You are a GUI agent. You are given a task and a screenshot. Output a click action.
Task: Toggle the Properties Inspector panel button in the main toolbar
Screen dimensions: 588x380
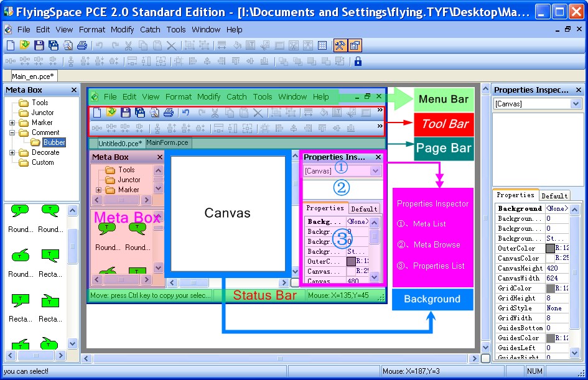click(x=355, y=46)
